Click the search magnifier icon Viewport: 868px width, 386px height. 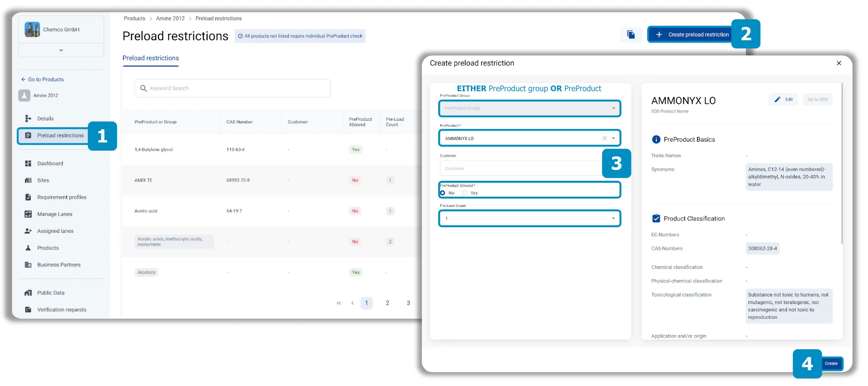click(143, 88)
